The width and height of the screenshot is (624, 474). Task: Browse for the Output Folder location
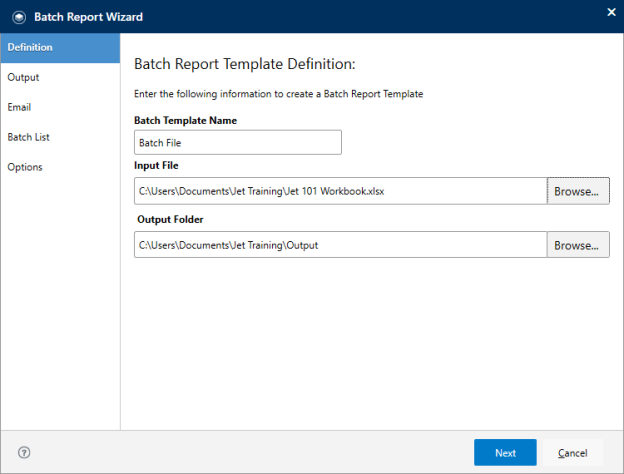pyautogui.click(x=577, y=245)
